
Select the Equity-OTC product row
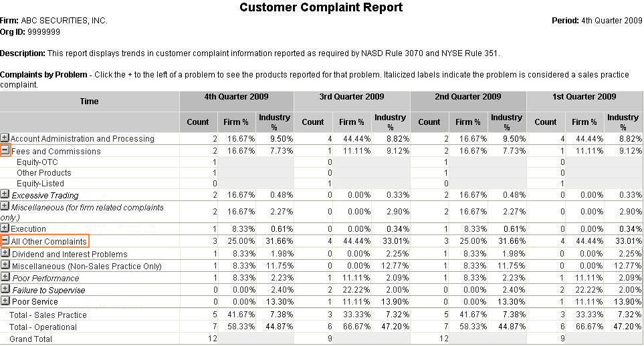[37, 162]
